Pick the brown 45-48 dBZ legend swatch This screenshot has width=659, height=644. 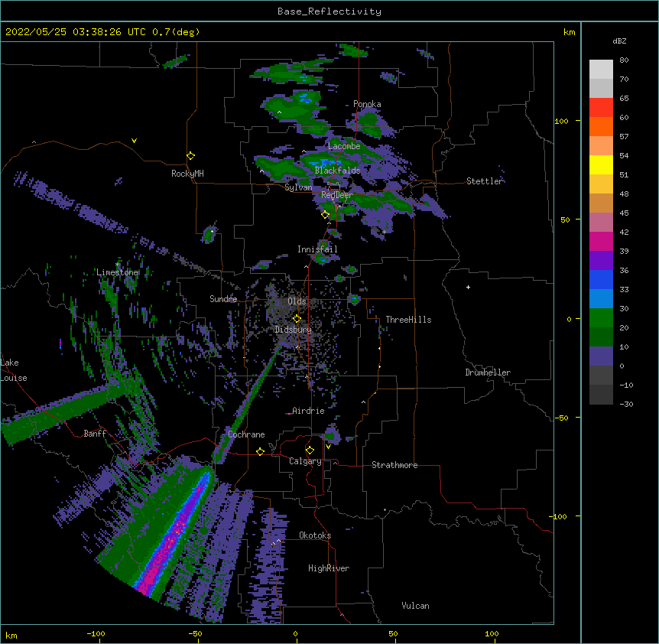coord(601,203)
